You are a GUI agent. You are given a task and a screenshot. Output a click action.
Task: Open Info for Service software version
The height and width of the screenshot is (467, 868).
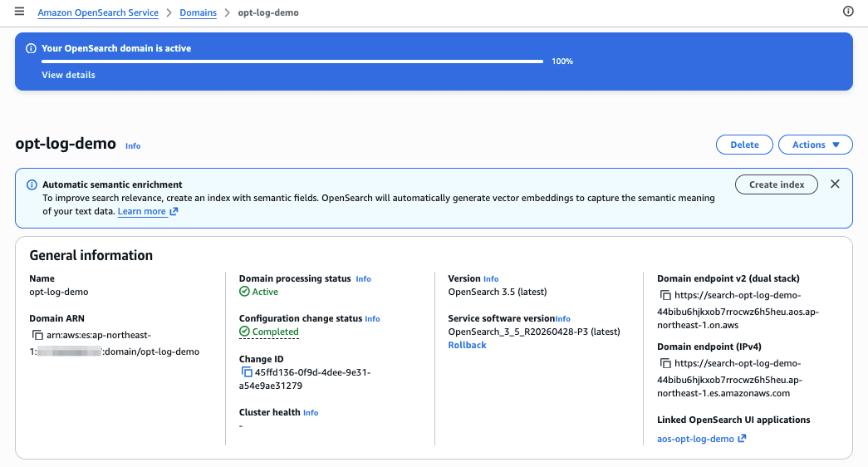pos(562,318)
